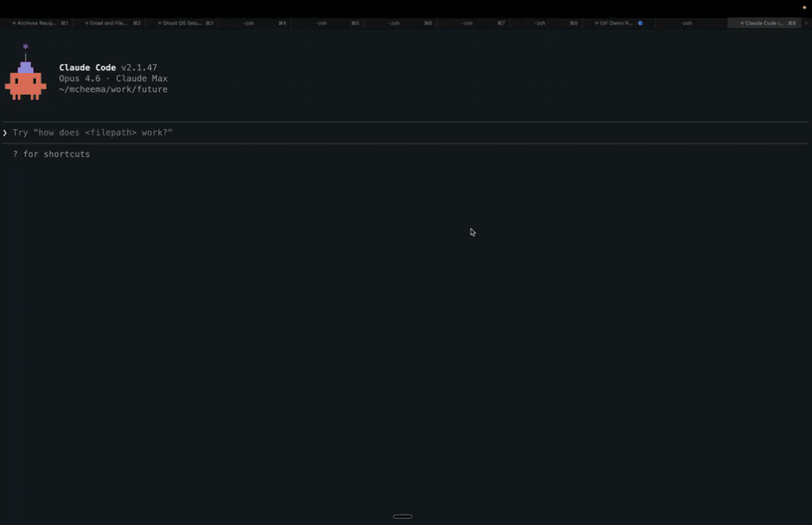This screenshot has height=525, width=812.
Task: Click the chevron marker on Claude Code tab
Action: click(742, 23)
